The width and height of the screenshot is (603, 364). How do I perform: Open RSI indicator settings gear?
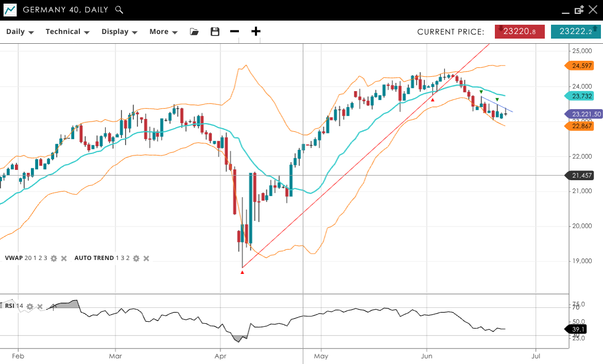pyautogui.click(x=30, y=306)
